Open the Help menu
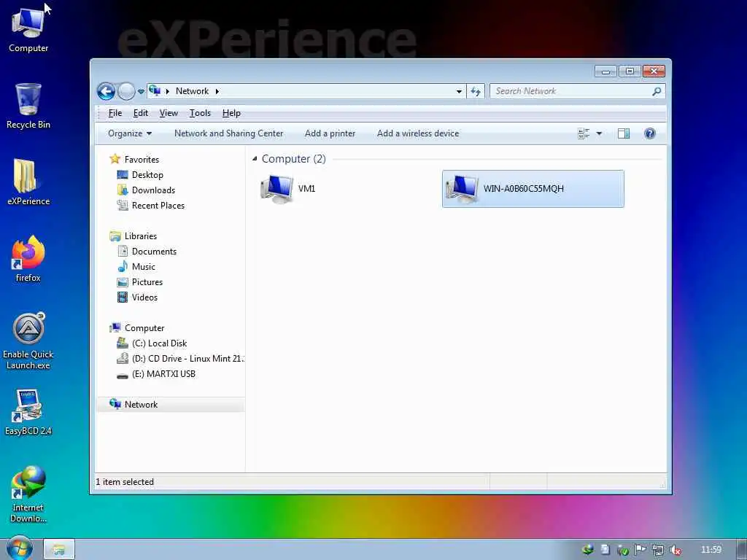This screenshot has width=747, height=560. 231,113
